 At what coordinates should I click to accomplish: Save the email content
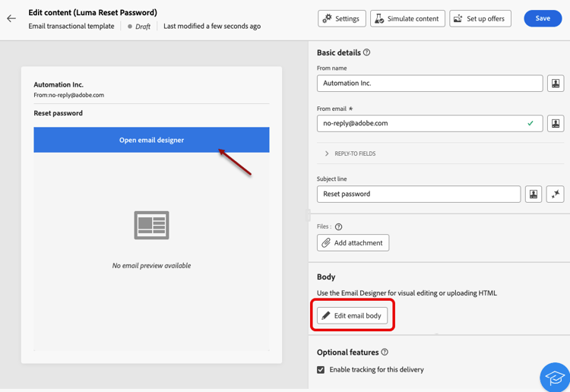pos(543,18)
